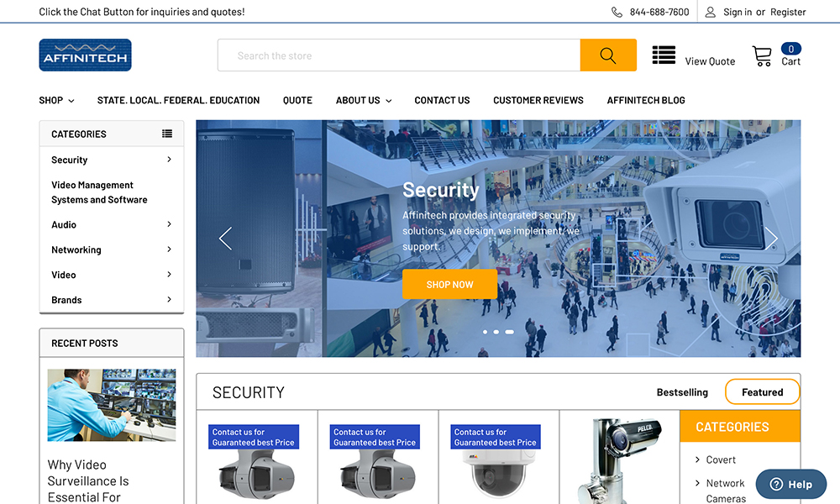Click the Affinitech logo

click(85, 55)
